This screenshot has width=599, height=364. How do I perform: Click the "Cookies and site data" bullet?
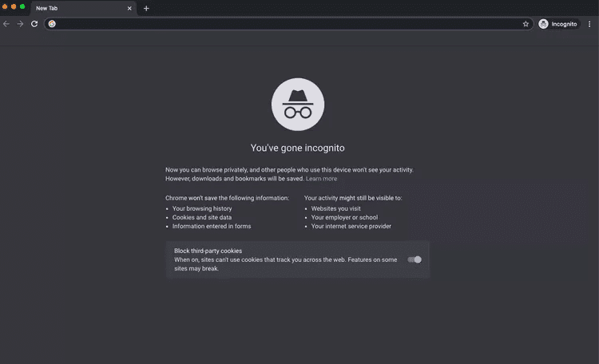202,217
